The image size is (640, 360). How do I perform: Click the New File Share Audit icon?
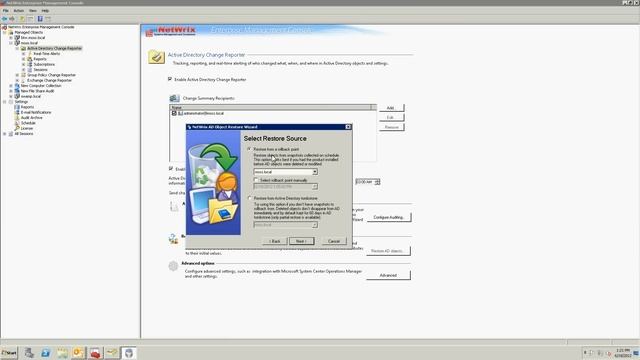click(x=17, y=91)
